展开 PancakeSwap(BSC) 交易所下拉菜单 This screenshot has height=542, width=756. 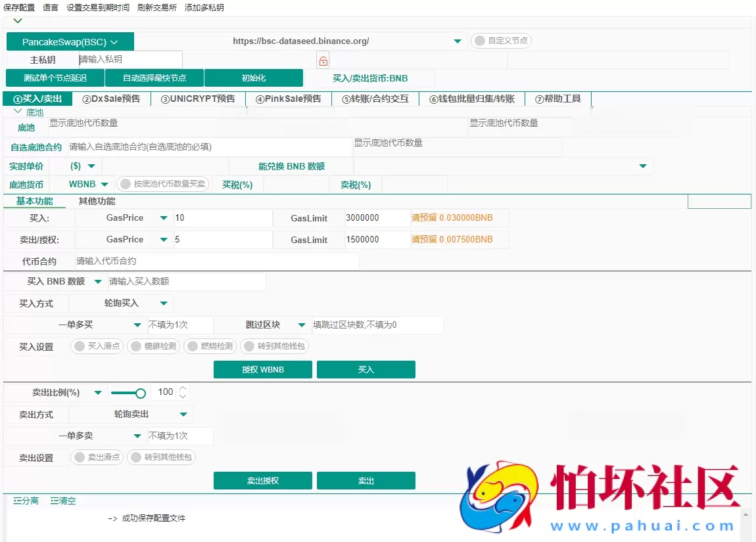point(70,41)
